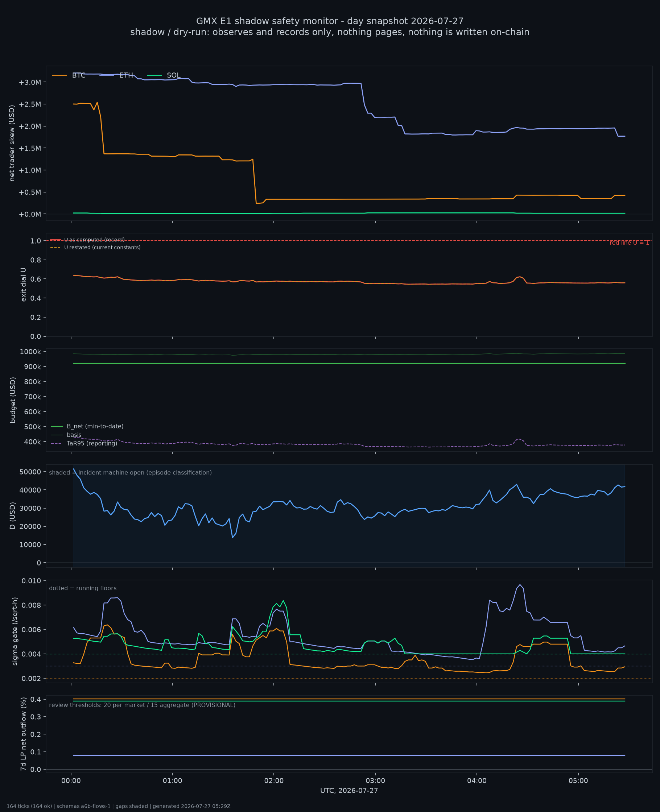Viewport: 660px width, 812px height.
Task: Click the footer status line '164 ticks (164 ok)'
Action: [118, 806]
